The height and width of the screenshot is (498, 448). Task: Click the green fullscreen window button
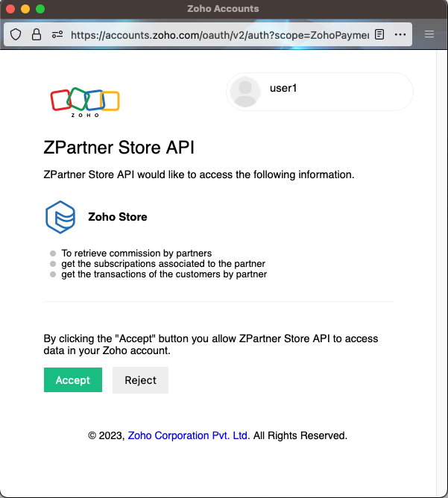40,9
